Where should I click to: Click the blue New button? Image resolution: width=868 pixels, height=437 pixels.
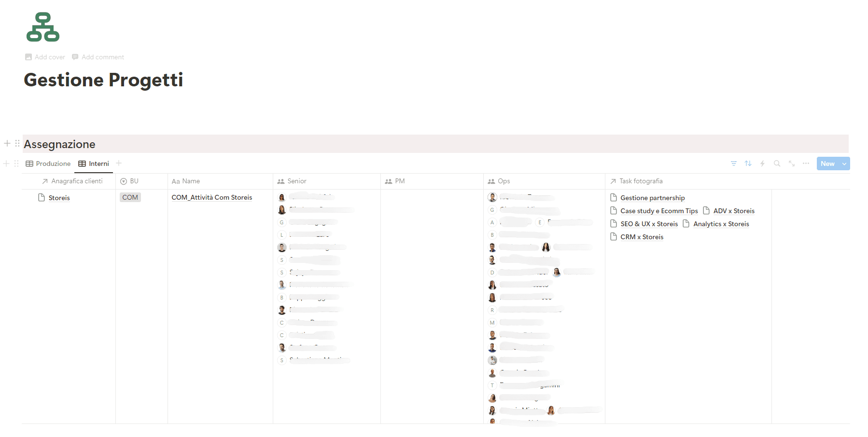827,164
